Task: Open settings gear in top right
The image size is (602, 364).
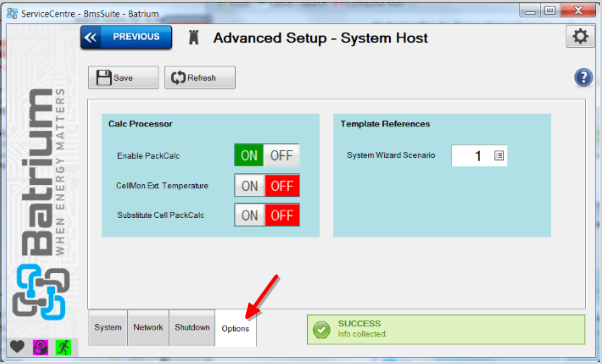Action: tap(580, 37)
